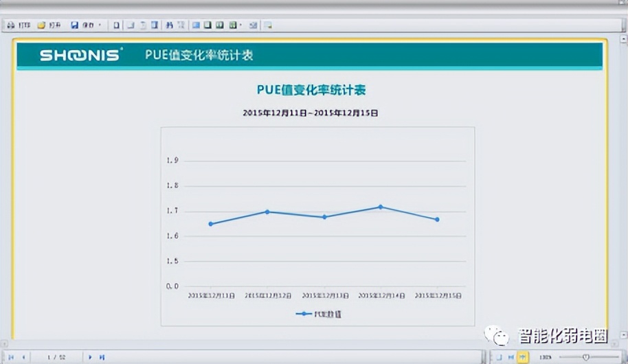Click the SHOONIS logo in the header
This screenshot has height=364, width=628.
81,55
